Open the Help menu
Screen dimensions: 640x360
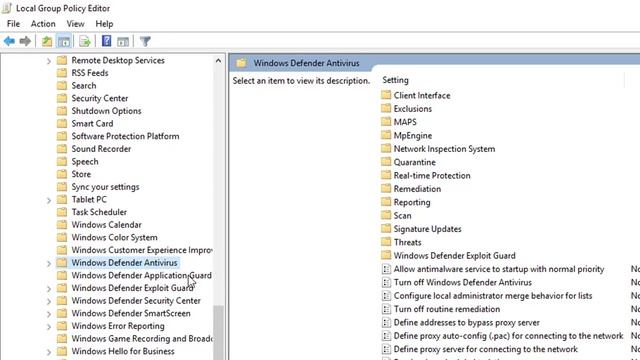tap(104, 24)
